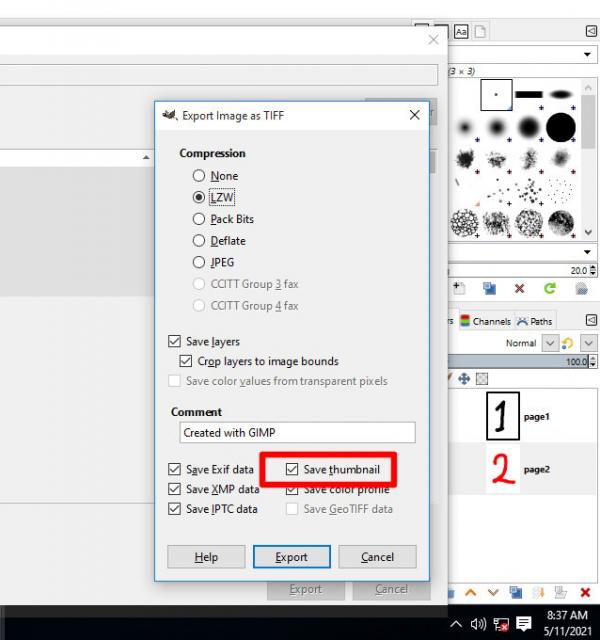The width and height of the screenshot is (600, 640).
Task: Click the brush spacing 20.0 stepper arrows
Action: (x=593, y=270)
